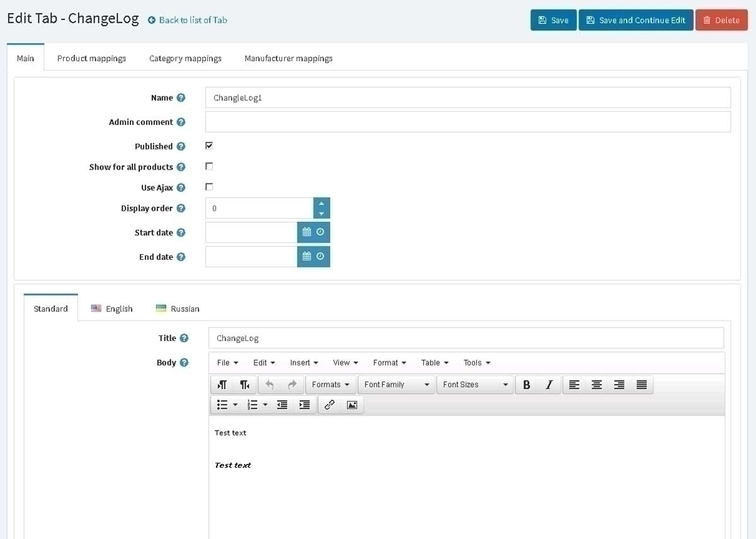Align text left
Viewport: 756px width, 539px height.
(574, 385)
